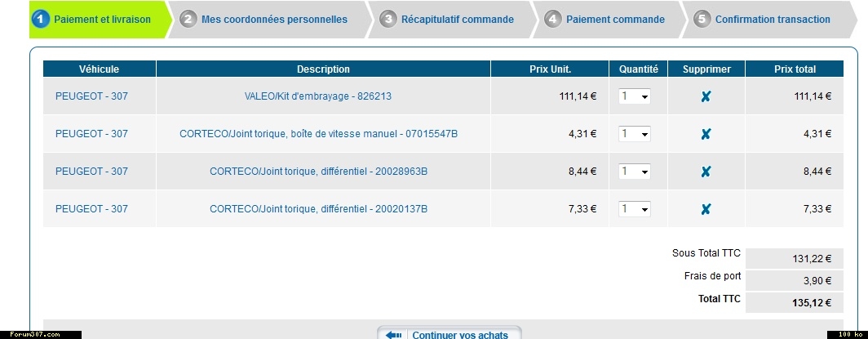Select the Confirmation transaction step
Viewport: 868px width, 339px height.
tap(773, 19)
